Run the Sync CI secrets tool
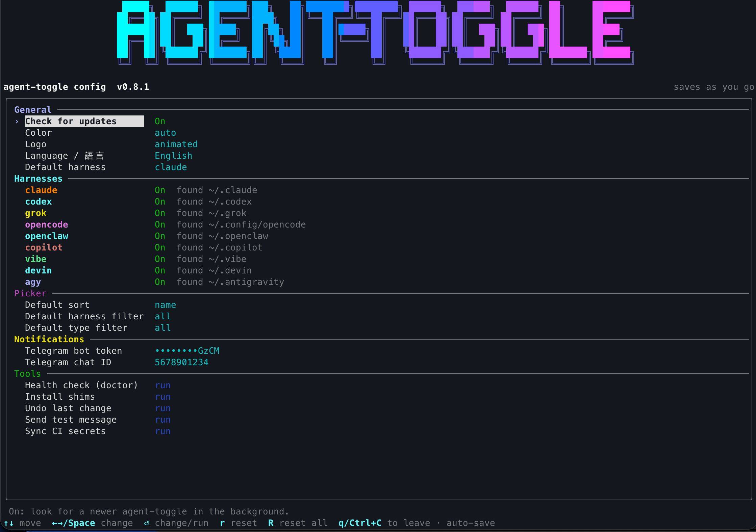Image resolution: width=756 pixels, height=532 pixels. [x=163, y=431]
